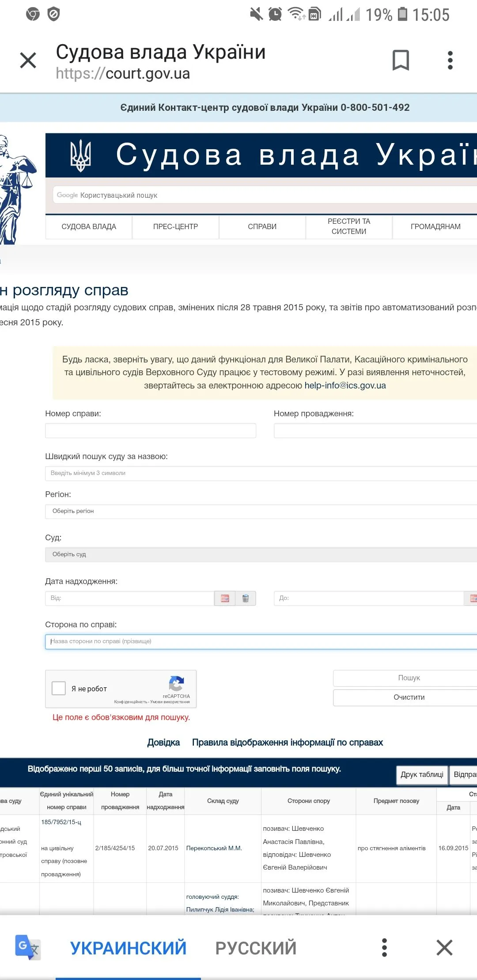
Task: Dismiss the translation bar
Action: click(444, 947)
